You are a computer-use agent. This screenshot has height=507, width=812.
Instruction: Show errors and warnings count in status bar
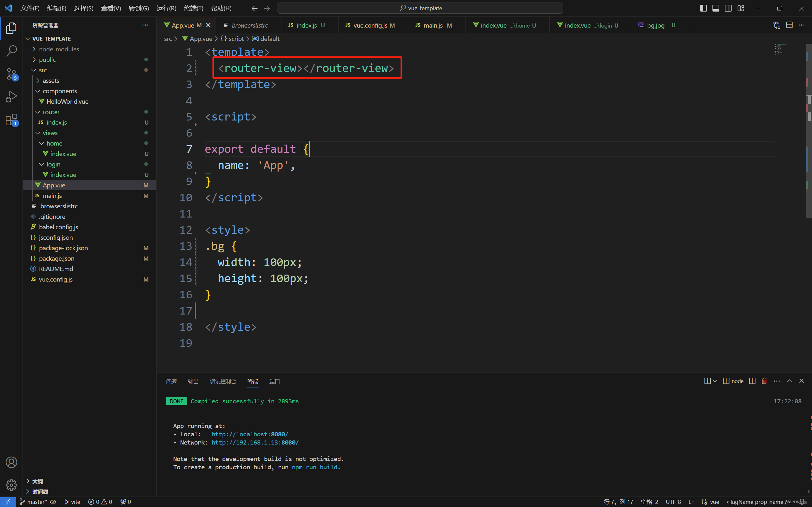point(100,502)
